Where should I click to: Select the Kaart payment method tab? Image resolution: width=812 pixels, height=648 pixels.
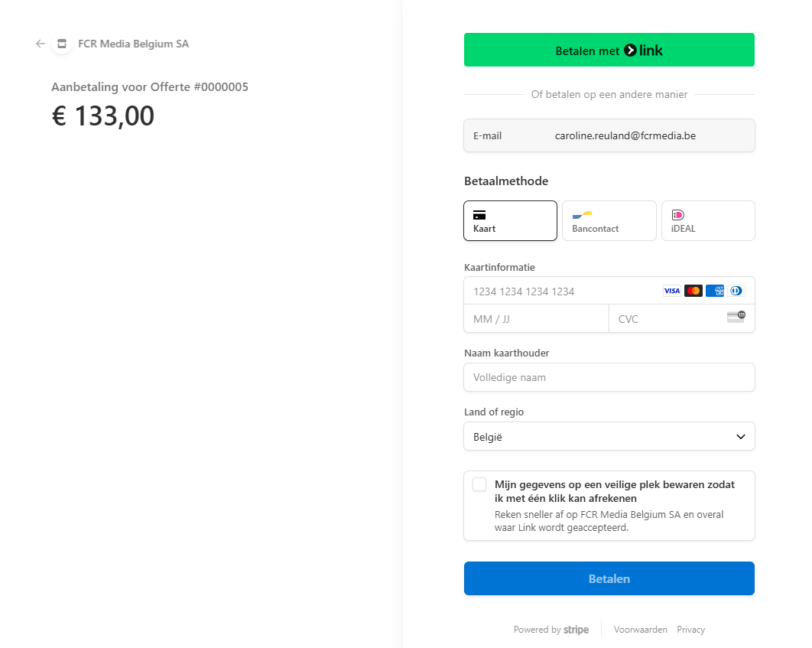coord(510,220)
